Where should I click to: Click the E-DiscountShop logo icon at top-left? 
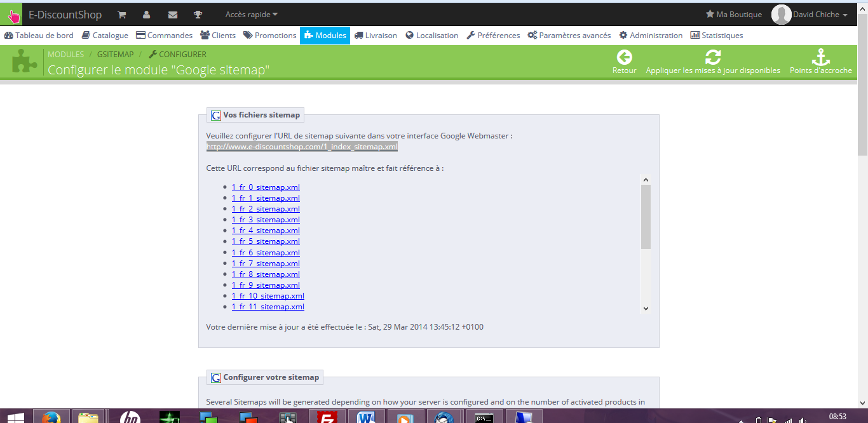point(13,15)
